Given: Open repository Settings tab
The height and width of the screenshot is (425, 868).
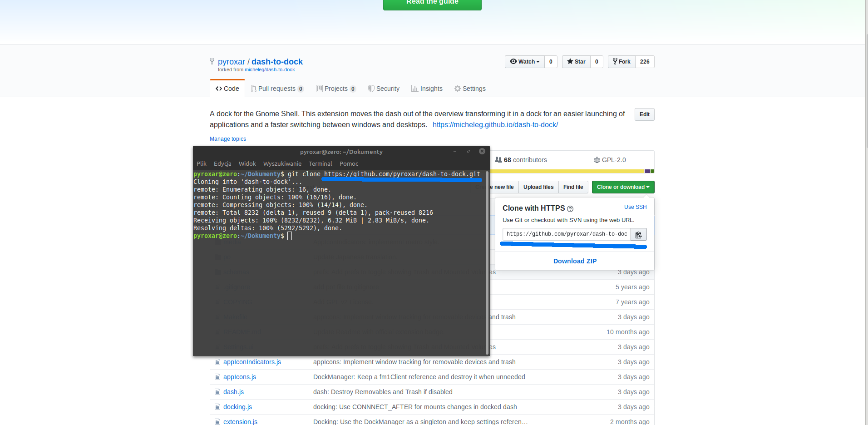Looking at the screenshot, I should 470,89.
